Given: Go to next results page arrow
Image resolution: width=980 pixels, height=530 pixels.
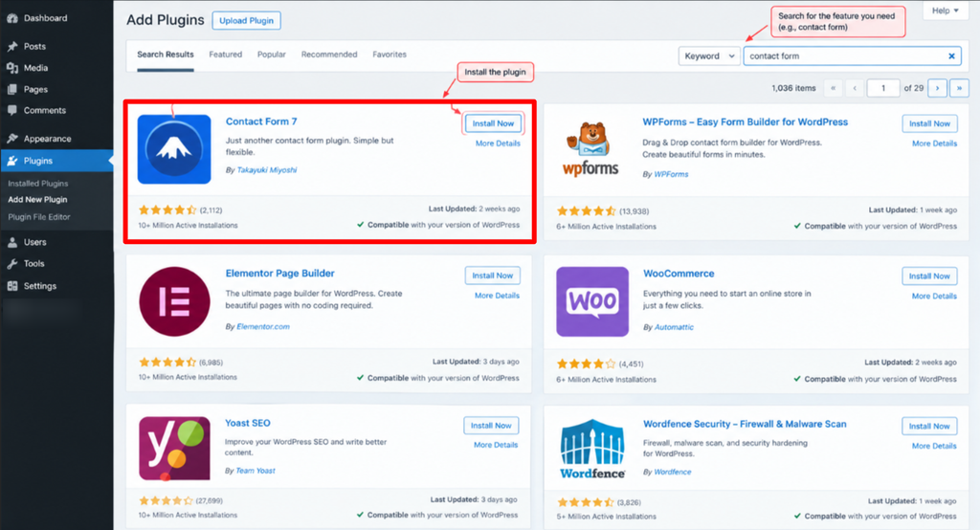Looking at the screenshot, I should (937, 88).
